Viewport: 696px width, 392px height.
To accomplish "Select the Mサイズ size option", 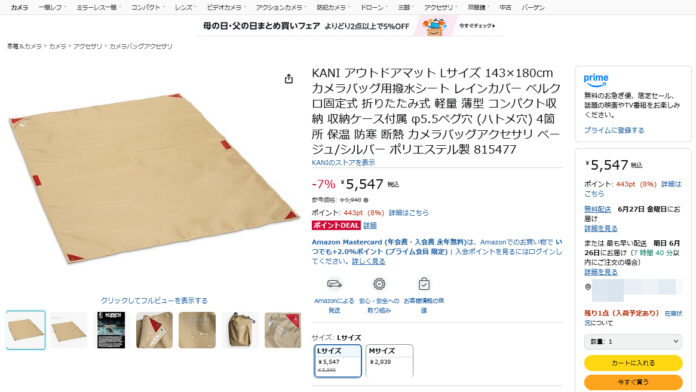I will (x=389, y=360).
